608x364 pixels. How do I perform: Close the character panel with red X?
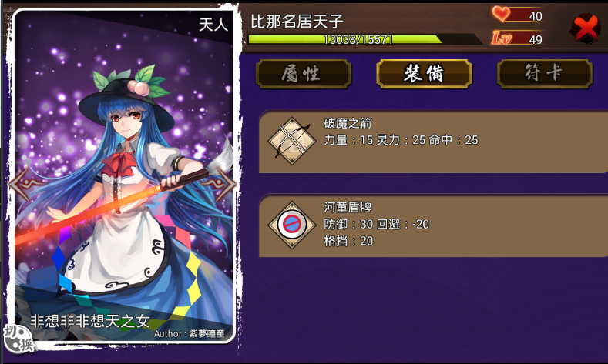coord(586,27)
